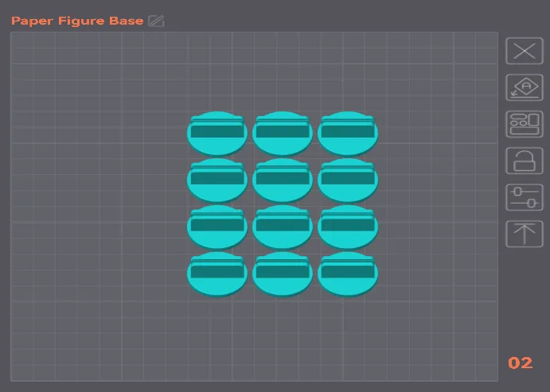
Task: Select second-row left figure base model
Action: (x=217, y=180)
